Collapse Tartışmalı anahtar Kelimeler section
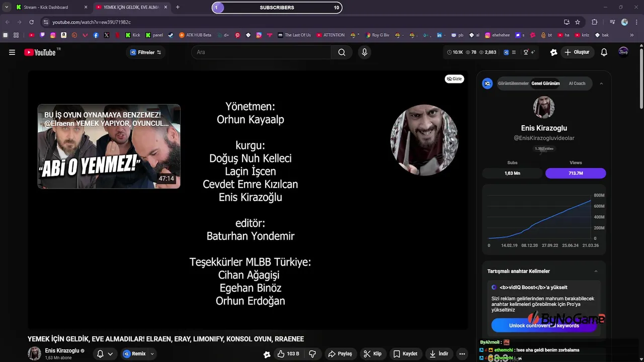This screenshot has width=644, height=362. [x=596, y=271]
